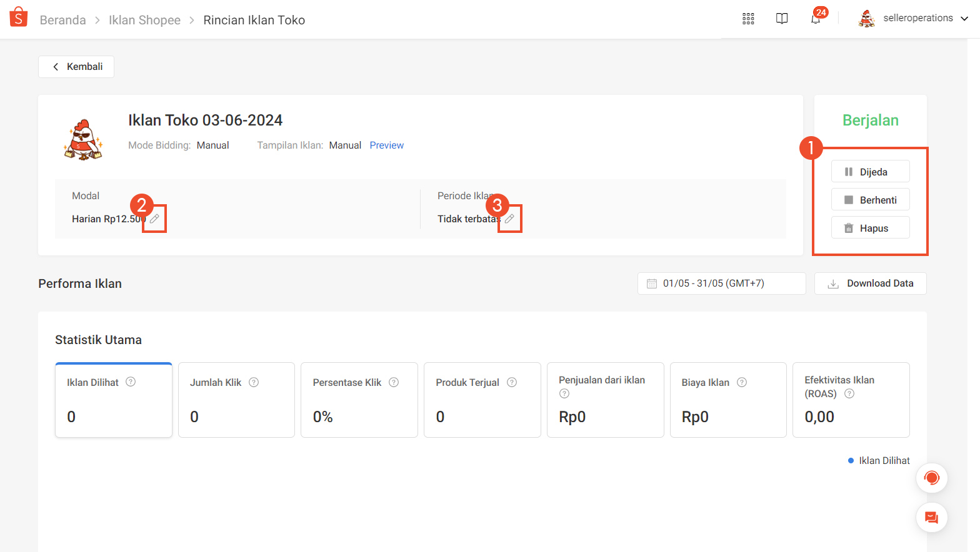The image size is (980, 552).
Task: Open the seller education book icon
Action: tap(782, 19)
